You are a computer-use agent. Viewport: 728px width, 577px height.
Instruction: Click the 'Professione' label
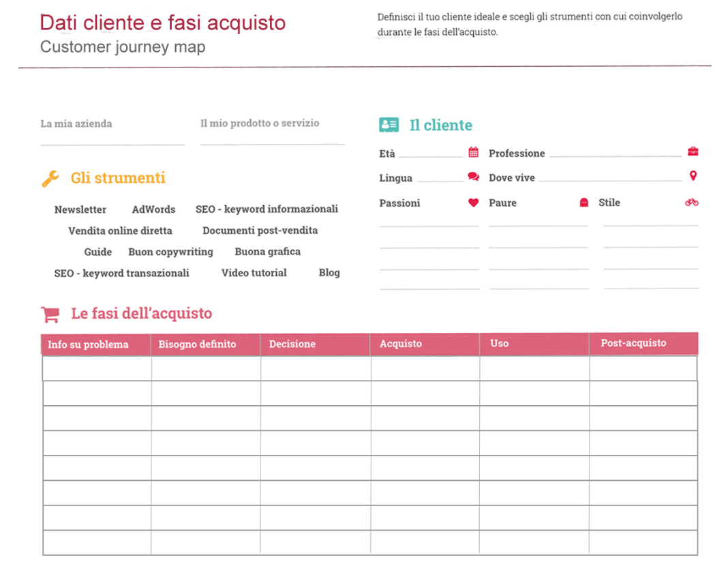click(517, 153)
